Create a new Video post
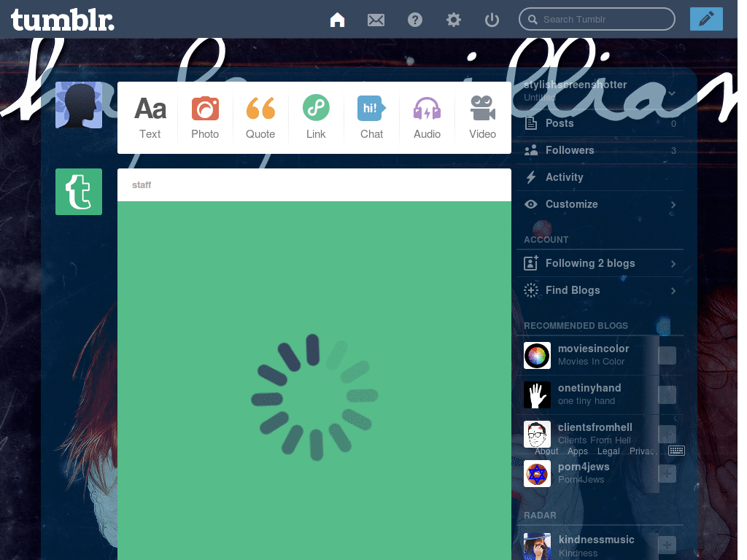The width and height of the screenshot is (747, 560). click(483, 117)
